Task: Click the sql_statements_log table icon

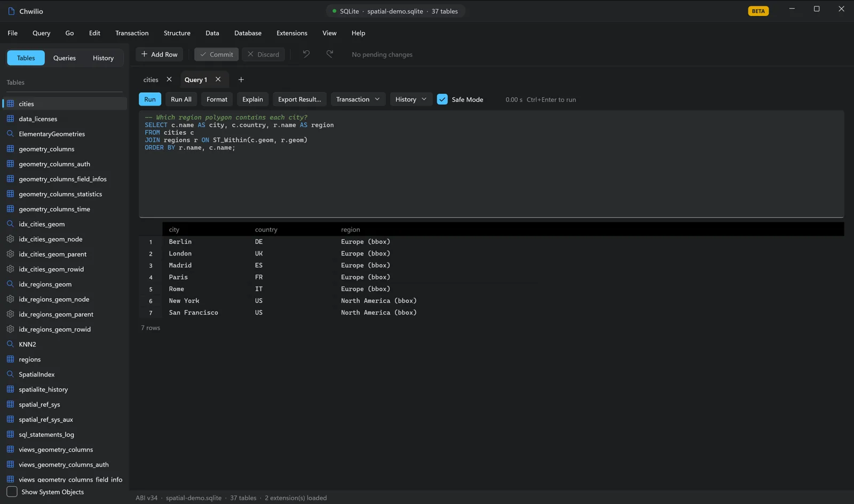Action: [10, 434]
